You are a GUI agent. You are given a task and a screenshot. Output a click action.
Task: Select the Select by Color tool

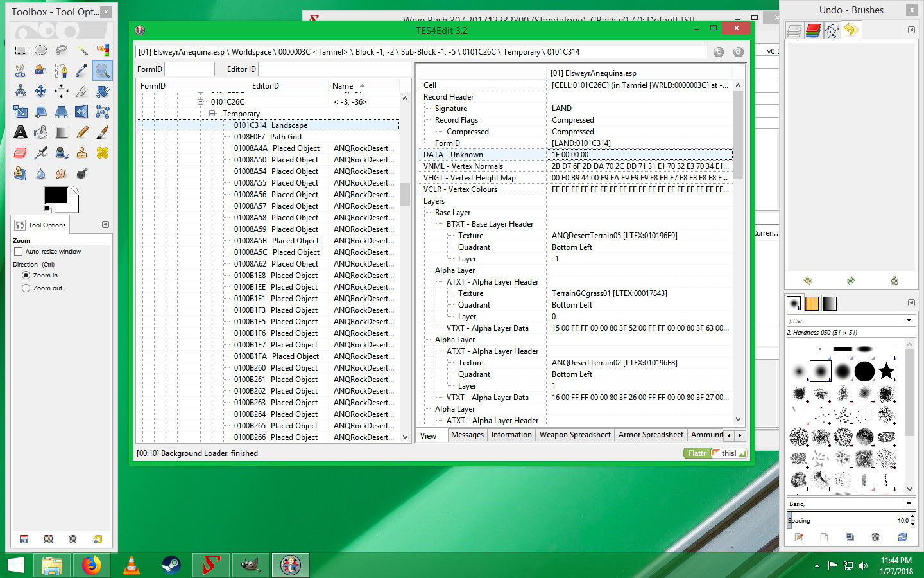click(x=103, y=50)
